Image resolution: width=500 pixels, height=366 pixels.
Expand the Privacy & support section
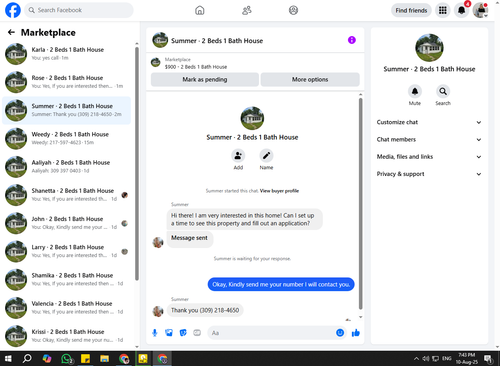point(429,174)
